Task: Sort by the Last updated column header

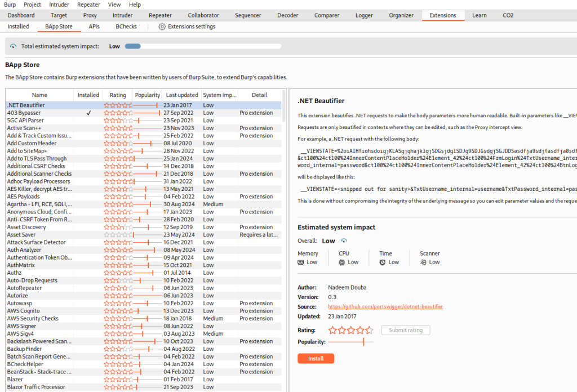Action: 182,95
